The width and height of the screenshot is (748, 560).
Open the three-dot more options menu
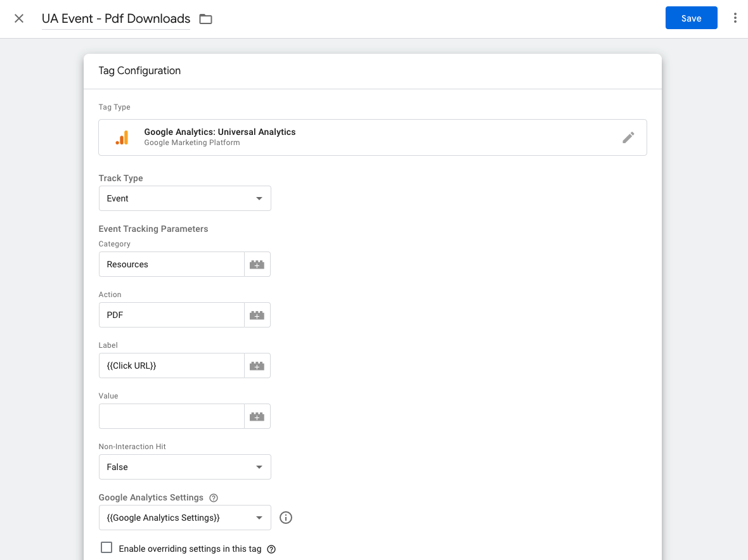click(735, 18)
